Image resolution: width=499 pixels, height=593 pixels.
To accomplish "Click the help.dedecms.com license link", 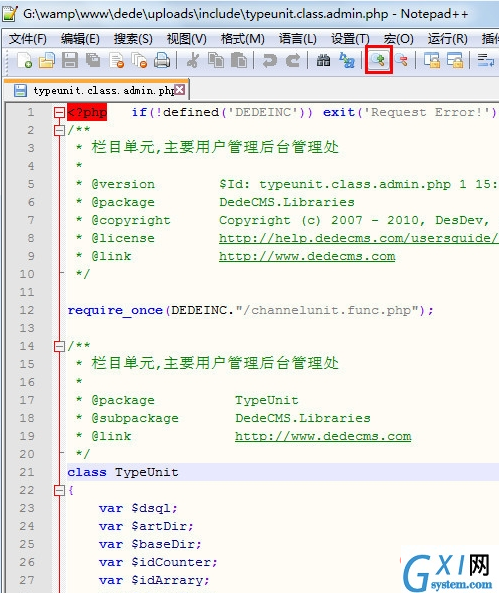I will pos(359,238).
